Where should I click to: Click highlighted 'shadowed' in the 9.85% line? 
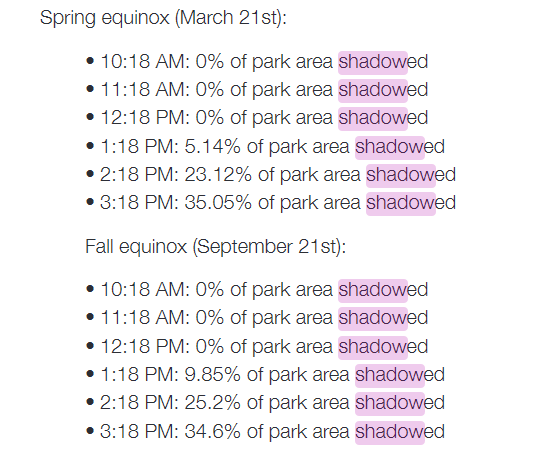(400, 375)
